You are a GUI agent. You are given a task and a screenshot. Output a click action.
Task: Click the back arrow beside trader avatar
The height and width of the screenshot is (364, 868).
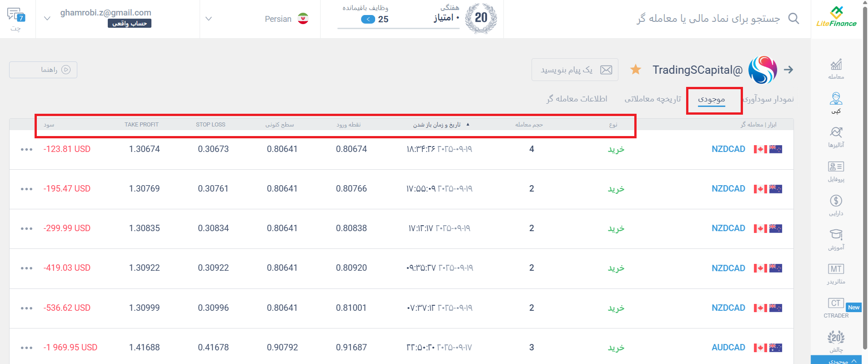coord(788,70)
